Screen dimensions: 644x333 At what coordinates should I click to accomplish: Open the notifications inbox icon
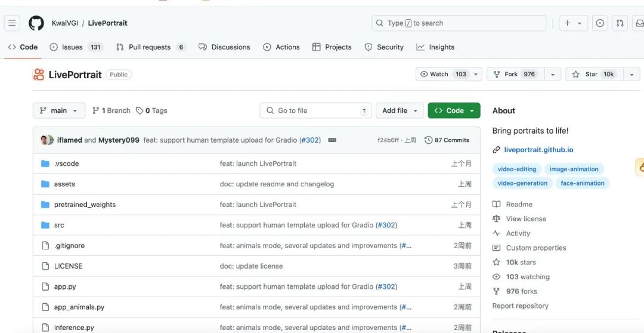click(x=639, y=23)
